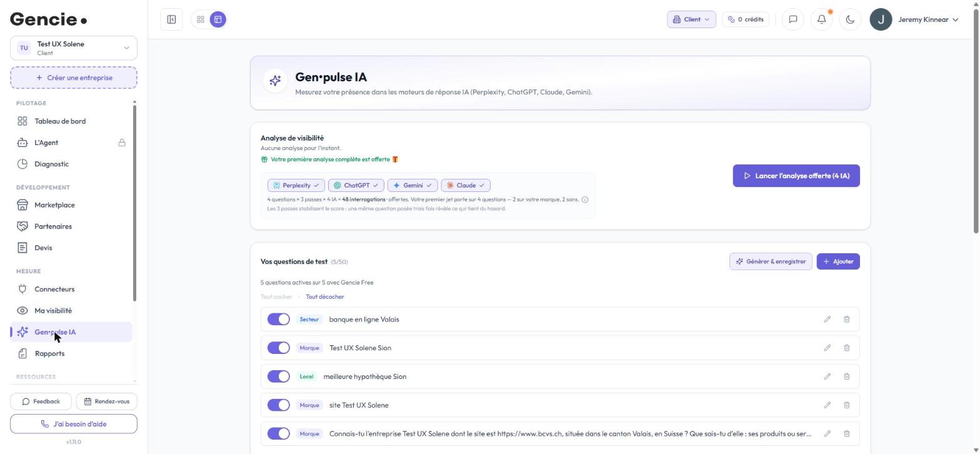Toggle off 'site Test UX Solene' question
Screen dimensions: 980x454
(x=279, y=405)
